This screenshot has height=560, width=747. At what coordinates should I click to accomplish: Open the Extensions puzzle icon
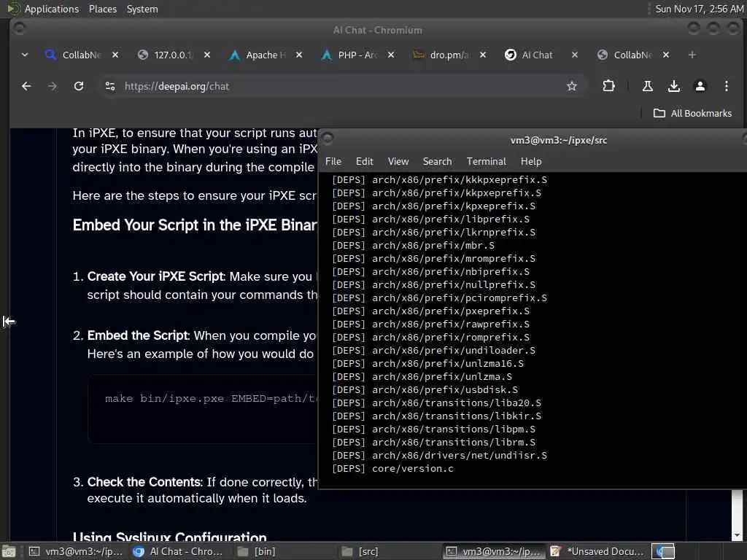pyautogui.click(x=608, y=86)
